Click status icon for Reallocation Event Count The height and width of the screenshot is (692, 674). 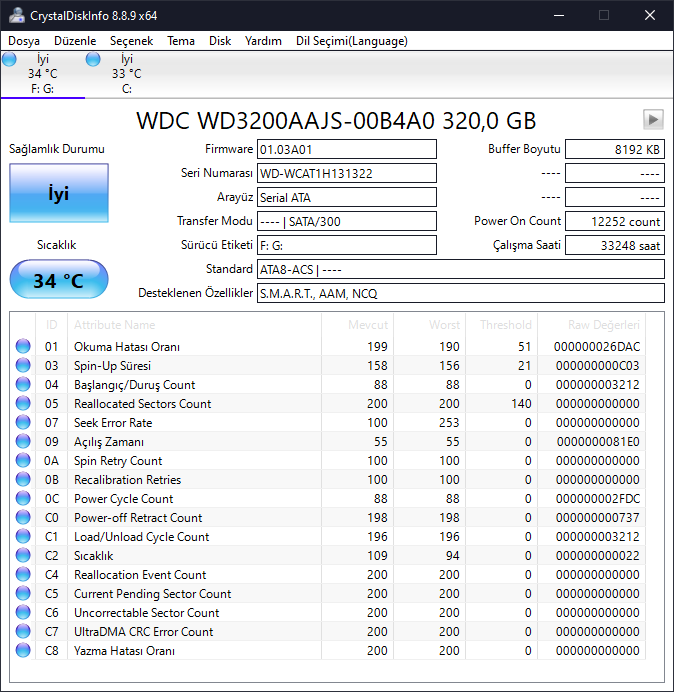coord(23,574)
